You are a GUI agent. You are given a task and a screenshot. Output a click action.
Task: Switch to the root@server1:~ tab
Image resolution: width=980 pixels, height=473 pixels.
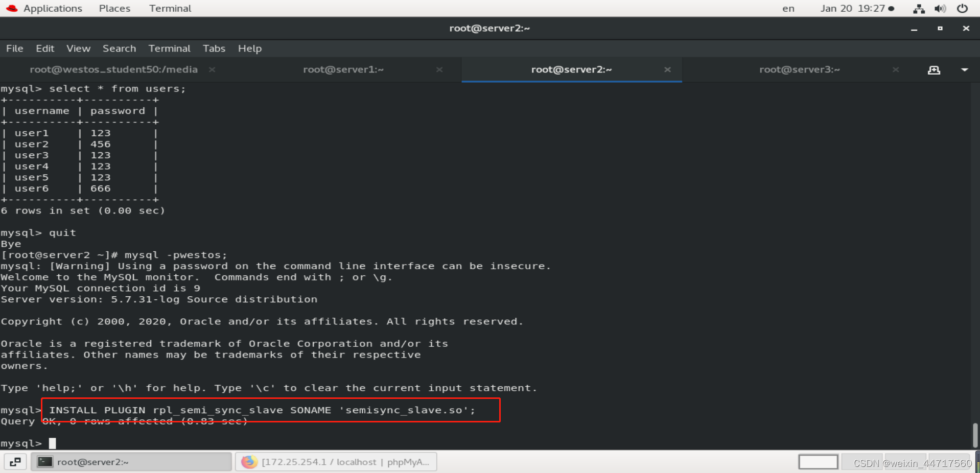(343, 69)
